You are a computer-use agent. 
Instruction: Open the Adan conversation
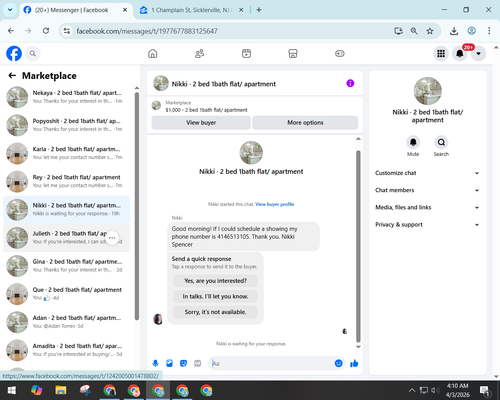pyautogui.click(x=67, y=322)
